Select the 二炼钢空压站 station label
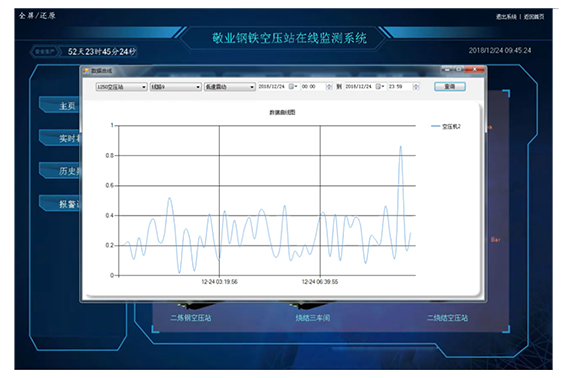 pos(191,318)
